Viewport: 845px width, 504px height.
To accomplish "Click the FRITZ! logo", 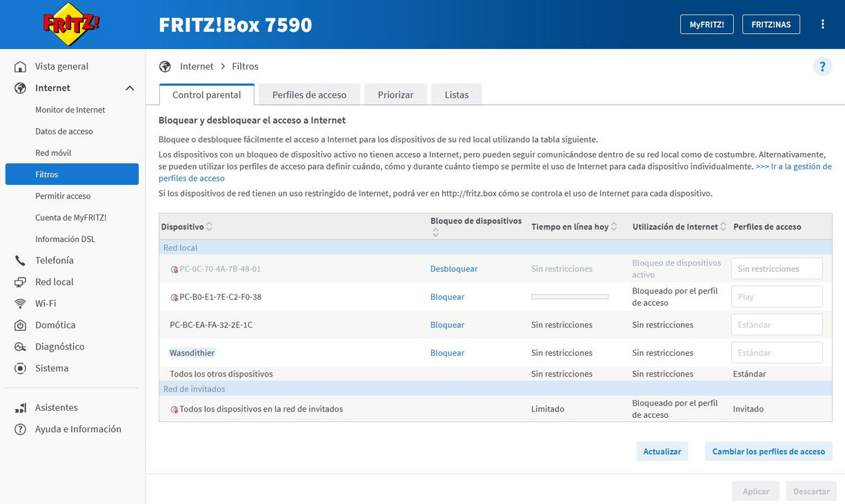I will click(x=72, y=24).
